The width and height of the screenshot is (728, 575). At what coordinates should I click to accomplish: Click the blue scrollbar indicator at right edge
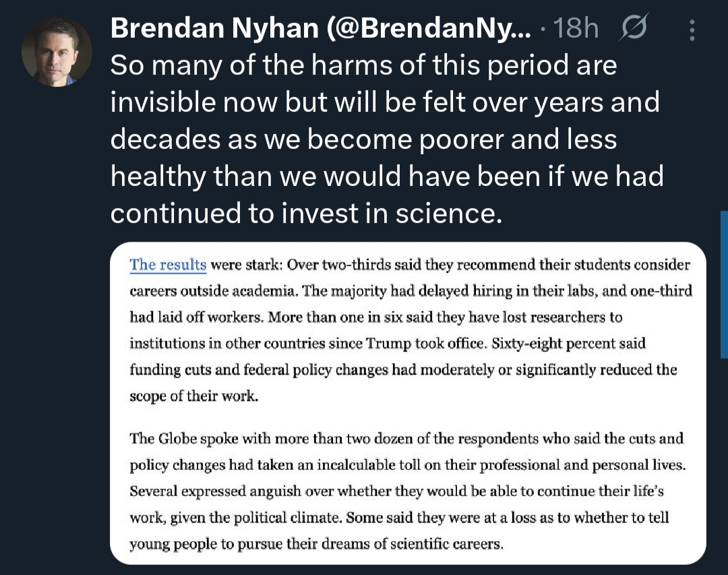[x=723, y=270]
